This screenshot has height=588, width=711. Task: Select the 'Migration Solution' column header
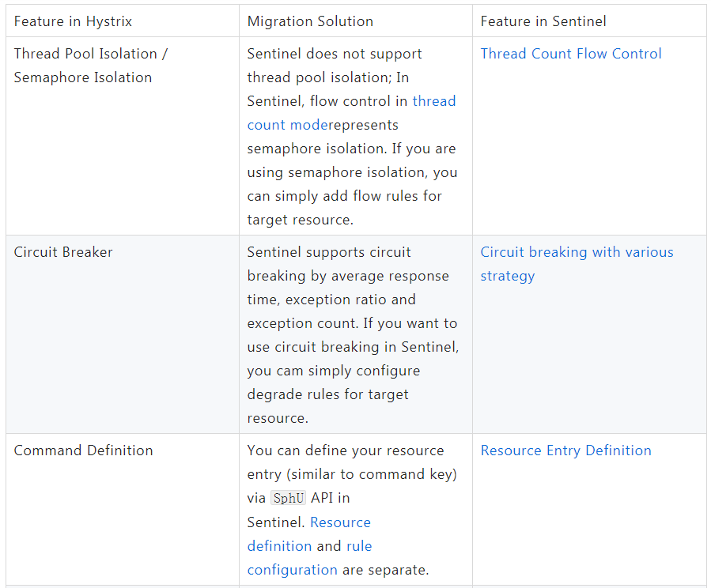pos(310,21)
